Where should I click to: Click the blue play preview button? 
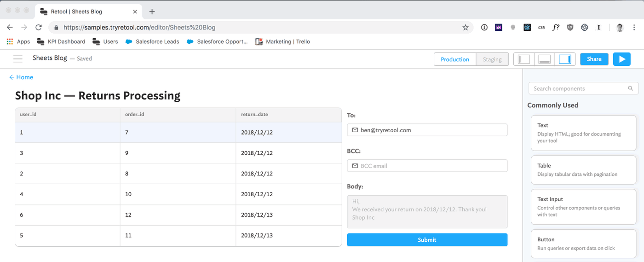pyautogui.click(x=621, y=59)
